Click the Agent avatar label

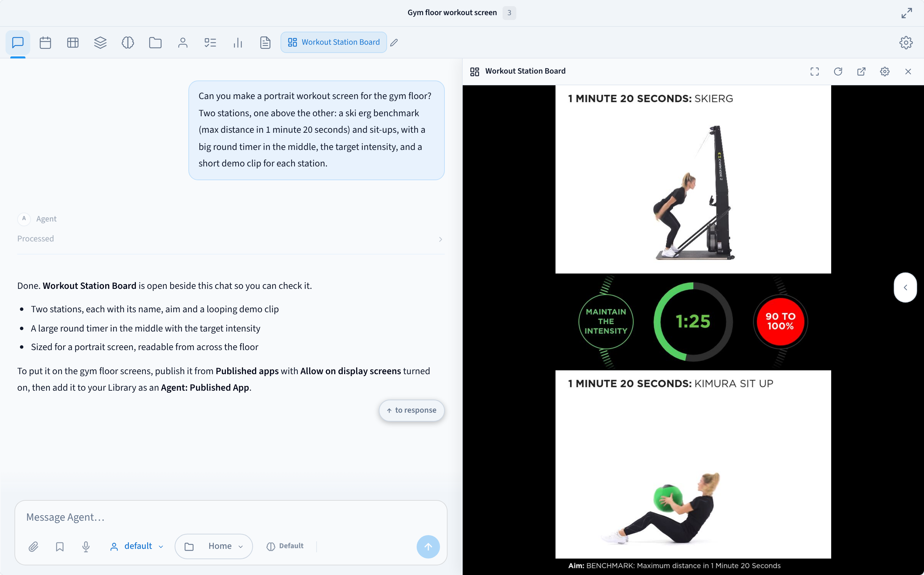(37, 219)
